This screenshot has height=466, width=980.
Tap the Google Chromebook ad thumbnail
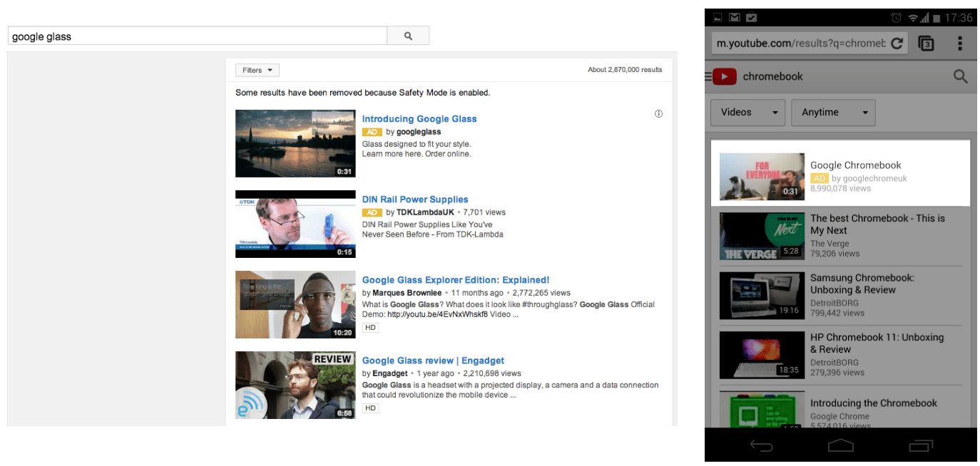coord(760,177)
